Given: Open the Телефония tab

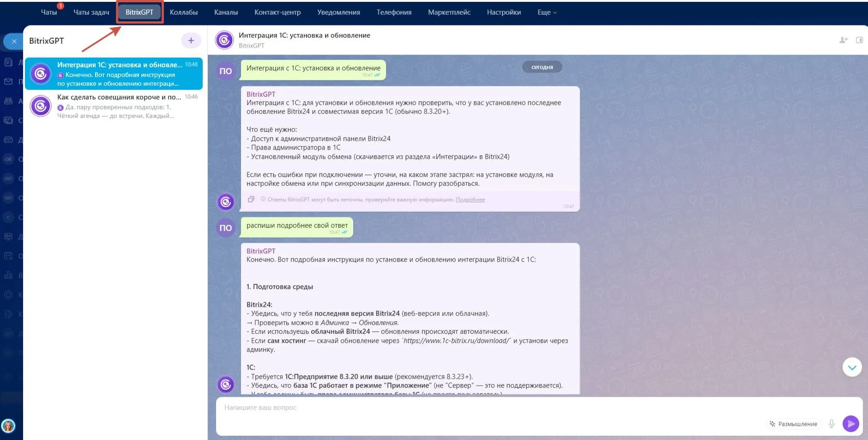Looking at the screenshot, I should [x=393, y=12].
